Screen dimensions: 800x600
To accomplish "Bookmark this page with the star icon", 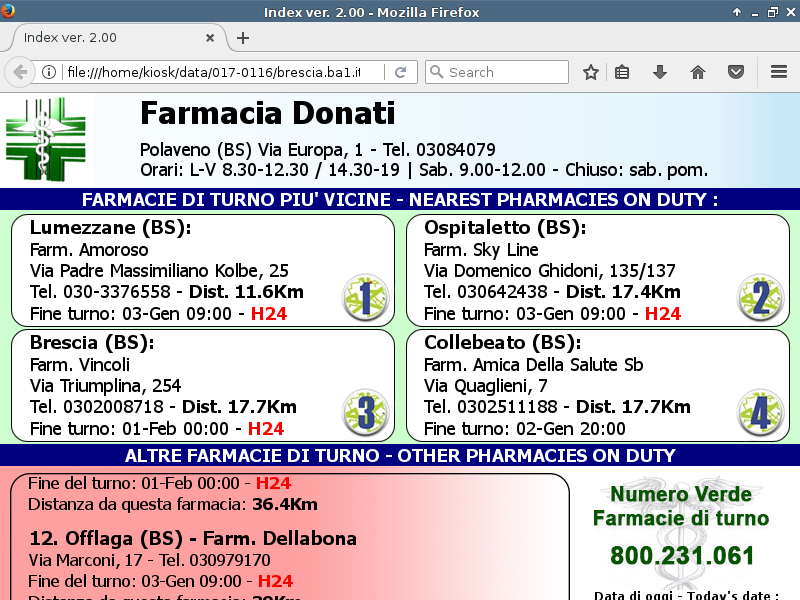I will [x=591, y=72].
